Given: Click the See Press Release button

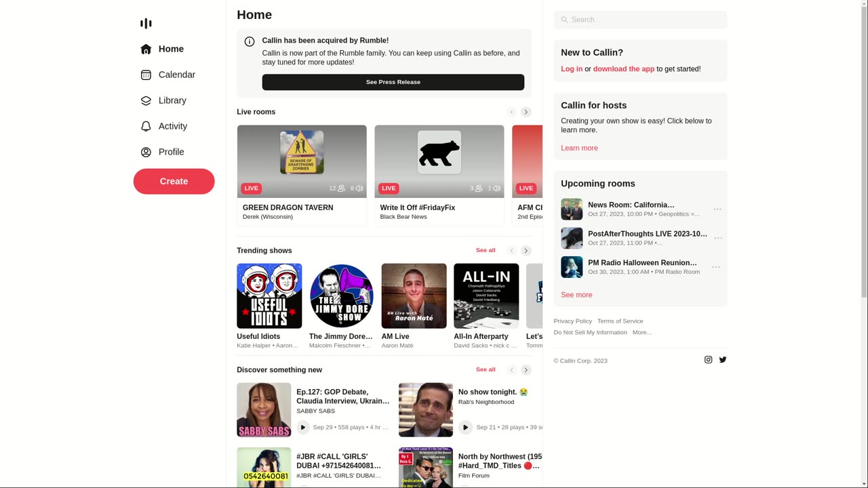Looking at the screenshot, I should point(393,82).
